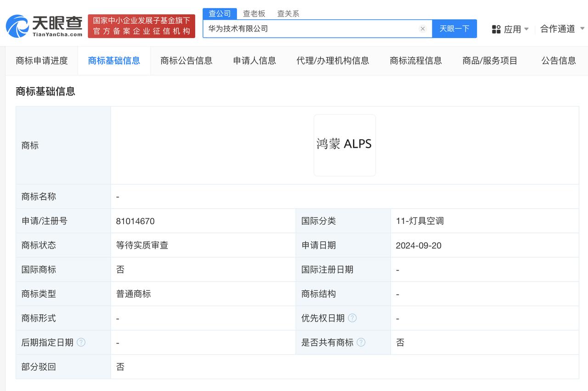Click the help icon next to 是否共有商标
This screenshot has height=391, width=588.
(361, 342)
